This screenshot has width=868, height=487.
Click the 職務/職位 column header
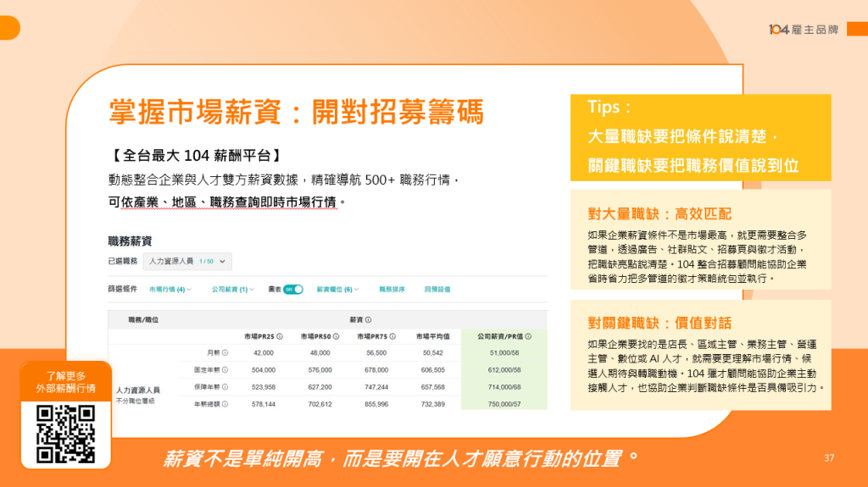143,320
